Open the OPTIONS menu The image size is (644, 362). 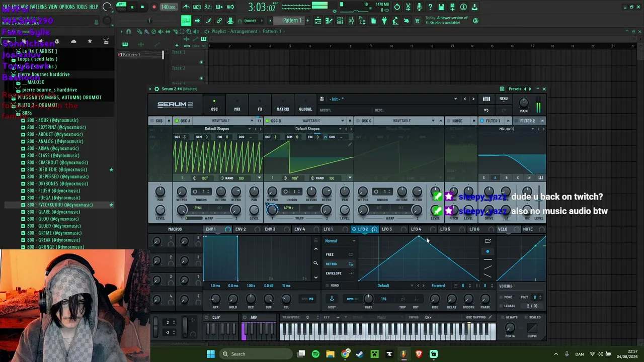pyautogui.click(x=67, y=7)
